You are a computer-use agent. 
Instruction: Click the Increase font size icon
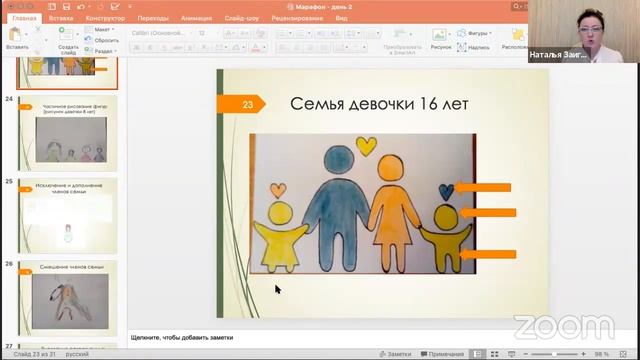230,33
